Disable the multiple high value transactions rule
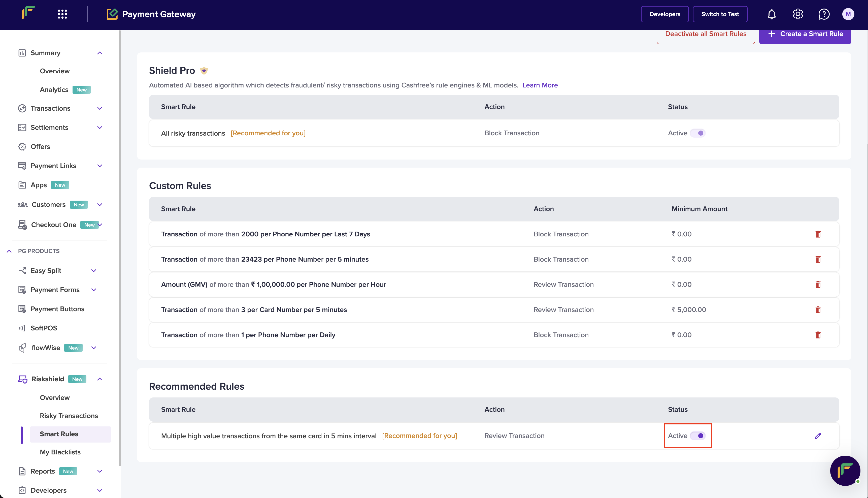 [x=697, y=436]
